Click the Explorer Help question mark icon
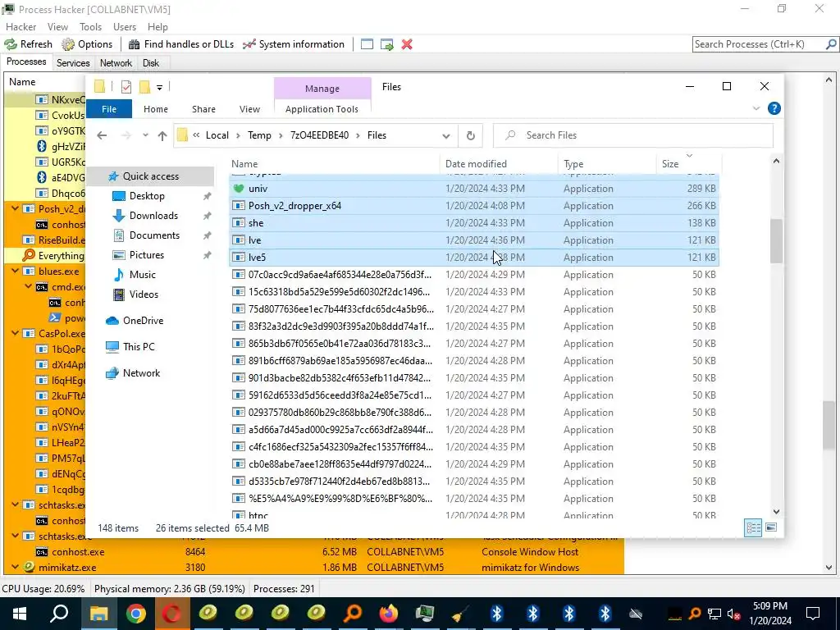The height and width of the screenshot is (630, 840). 774,108
